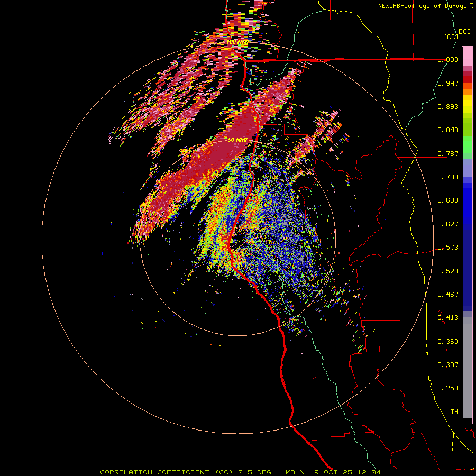Pick the orange swatch in the color bar
Screen dimensions: 476x476
pyautogui.click(x=467, y=91)
